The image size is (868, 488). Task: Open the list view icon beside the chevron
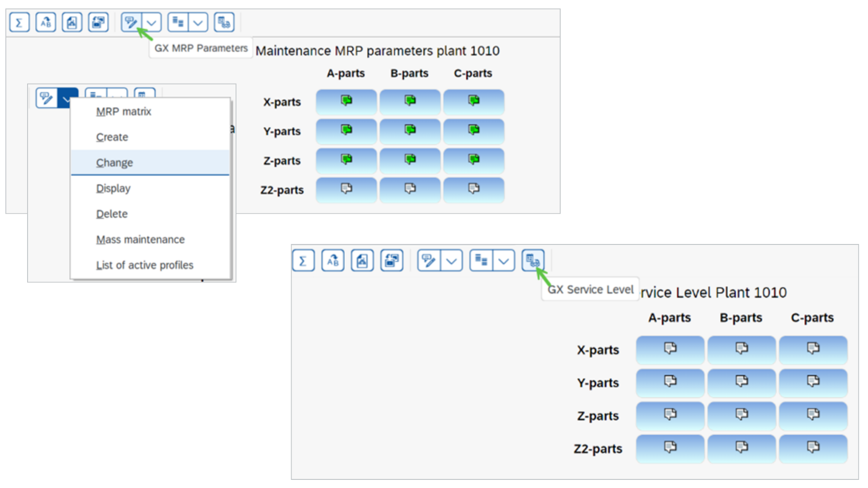click(x=178, y=22)
